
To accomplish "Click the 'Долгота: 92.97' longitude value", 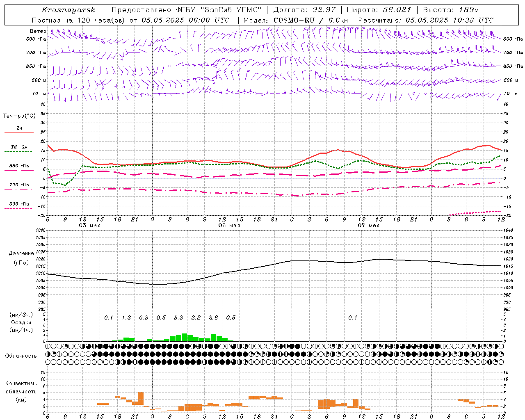I will 304,10.
